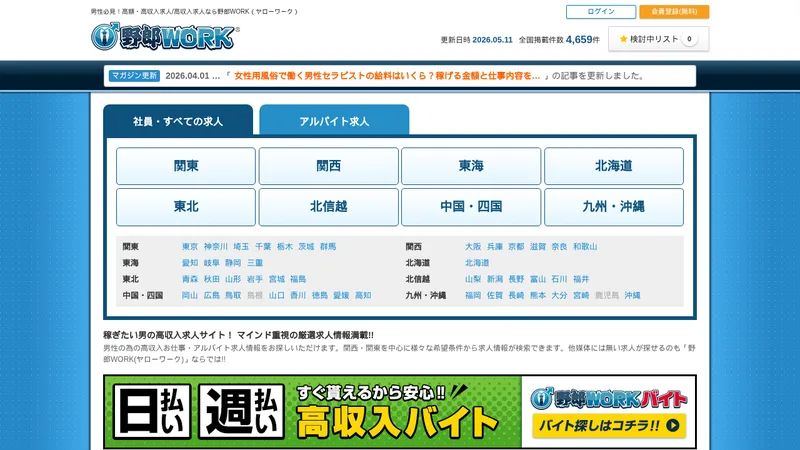Switch to the アルバイト求人 tab
The height and width of the screenshot is (450, 800).
[334, 120]
